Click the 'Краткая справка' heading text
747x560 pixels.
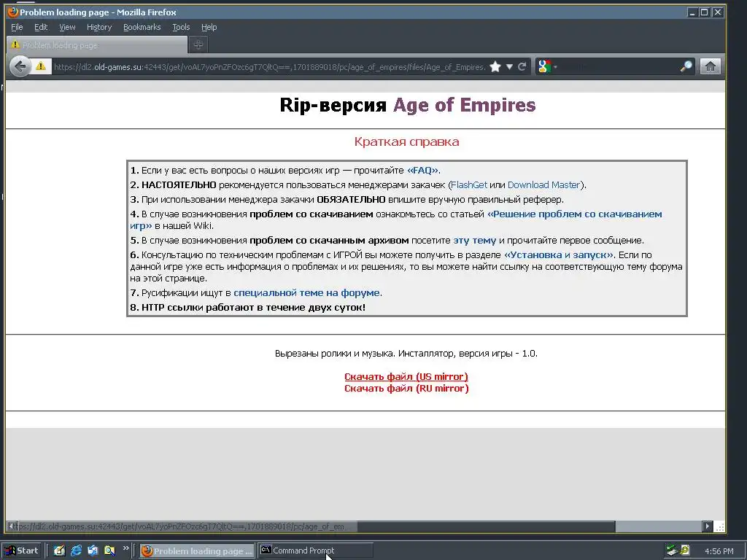tap(407, 141)
